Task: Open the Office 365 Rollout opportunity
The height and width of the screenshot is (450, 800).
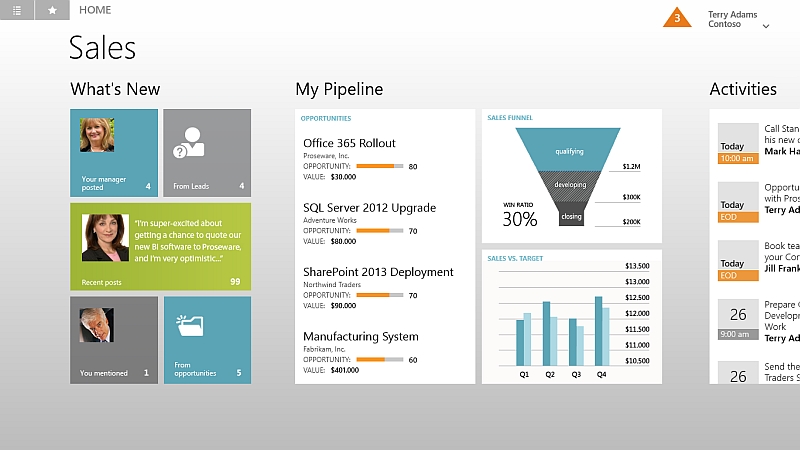Action: [349, 143]
